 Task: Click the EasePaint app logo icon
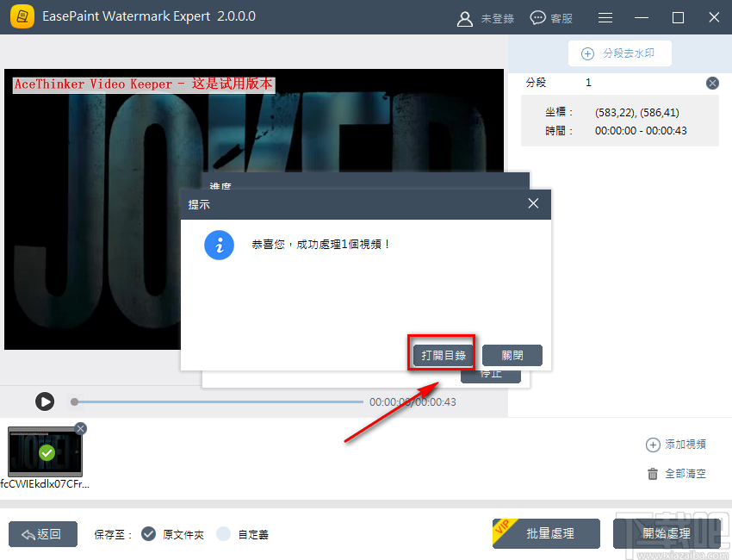(x=22, y=17)
